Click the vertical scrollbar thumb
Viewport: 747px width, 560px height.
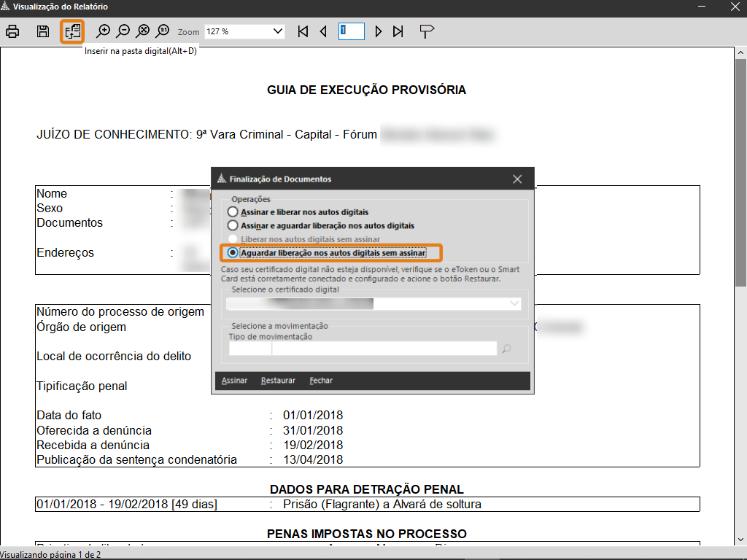741,172
